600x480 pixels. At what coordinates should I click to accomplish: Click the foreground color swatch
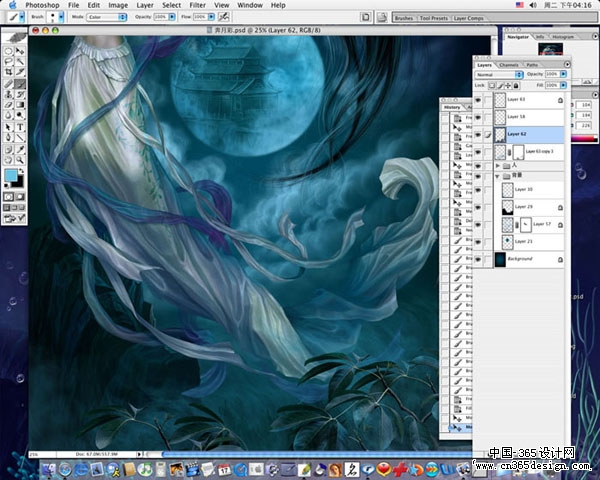11,175
